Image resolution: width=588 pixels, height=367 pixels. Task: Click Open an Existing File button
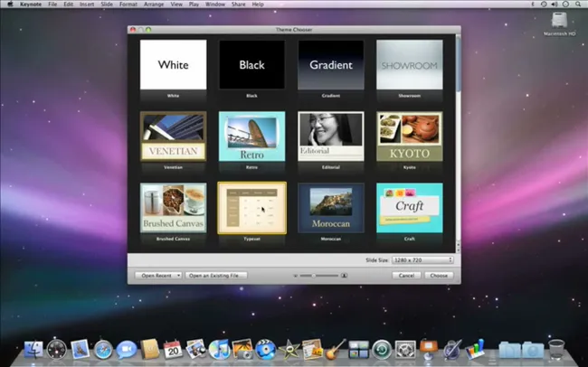[x=215, y=276]
